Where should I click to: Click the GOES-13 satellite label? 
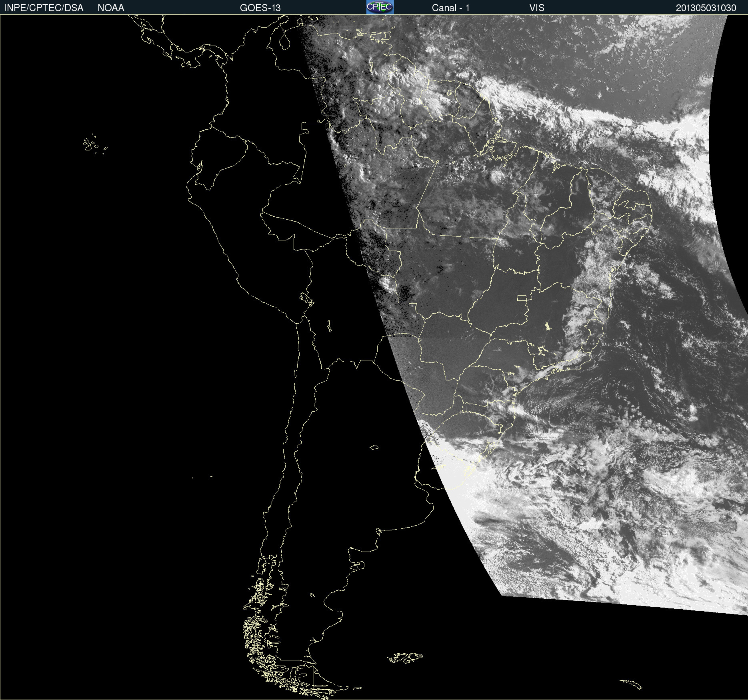tap(260, 8)
